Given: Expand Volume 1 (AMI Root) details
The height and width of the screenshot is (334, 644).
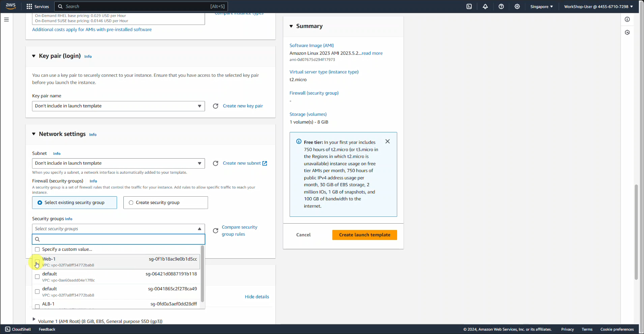Looking at the screenshot, I should coord(34,319).
